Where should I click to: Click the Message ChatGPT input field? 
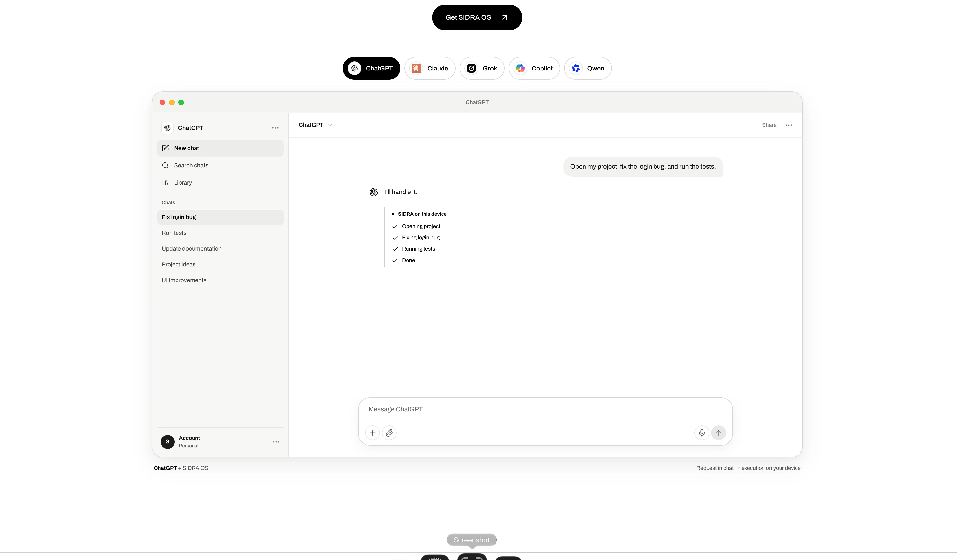pos(545,409)
